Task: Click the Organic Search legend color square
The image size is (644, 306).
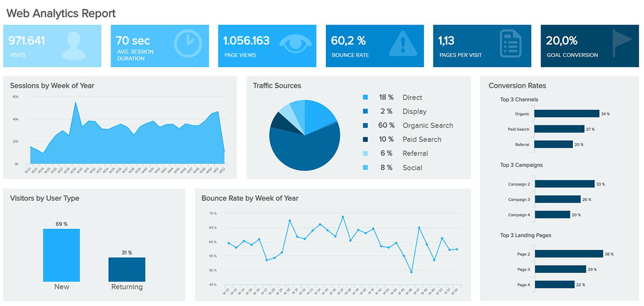Action: (365, 125)
